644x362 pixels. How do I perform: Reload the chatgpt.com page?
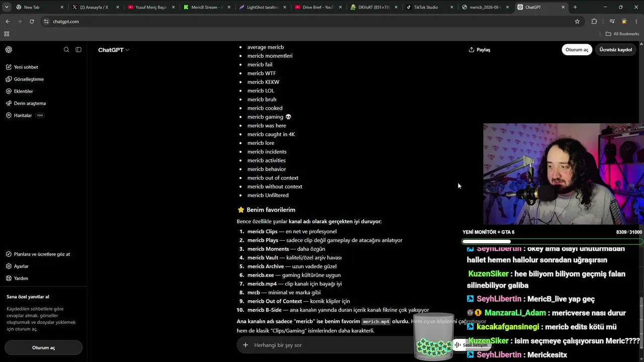pyautogui.click(x=32, y=22)
